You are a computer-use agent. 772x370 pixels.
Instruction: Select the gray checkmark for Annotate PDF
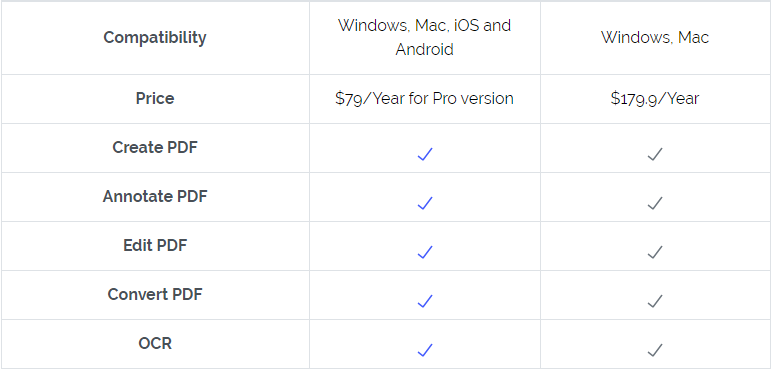click(654, 203)
